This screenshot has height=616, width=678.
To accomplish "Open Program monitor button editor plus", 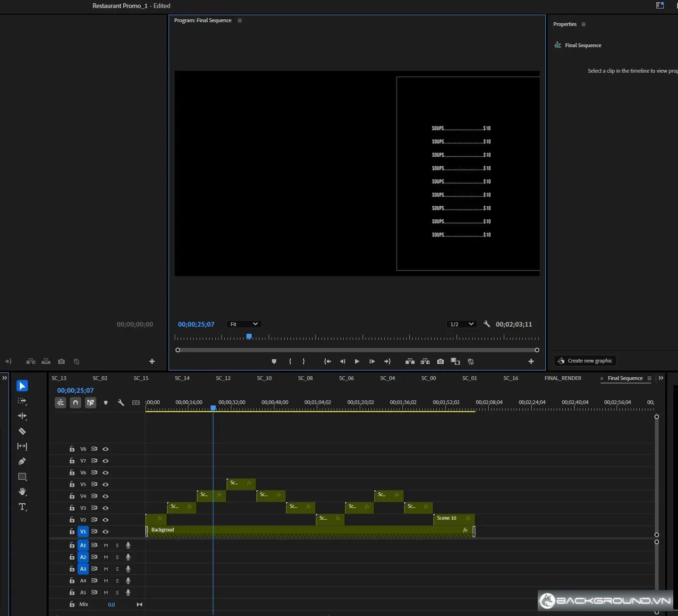I will [x=531, y=362].
